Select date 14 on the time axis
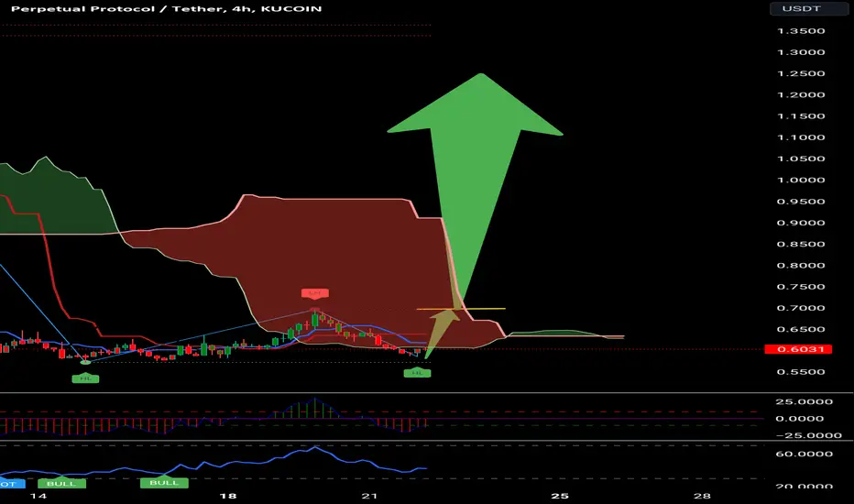Viewport: 854px width, 504px height. (38, 496)
